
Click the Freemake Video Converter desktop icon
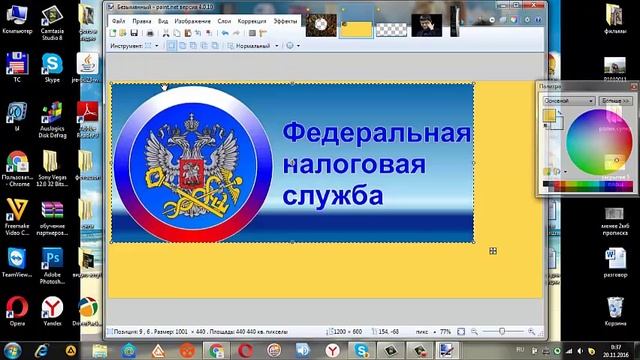coord(17,217)
